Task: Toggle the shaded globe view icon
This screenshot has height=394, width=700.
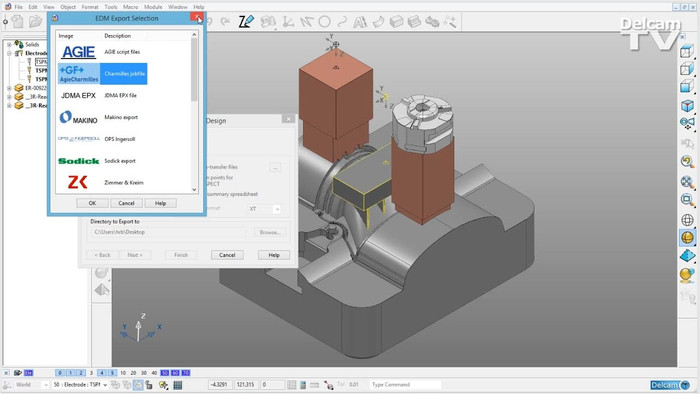Action: click(687, 237)
